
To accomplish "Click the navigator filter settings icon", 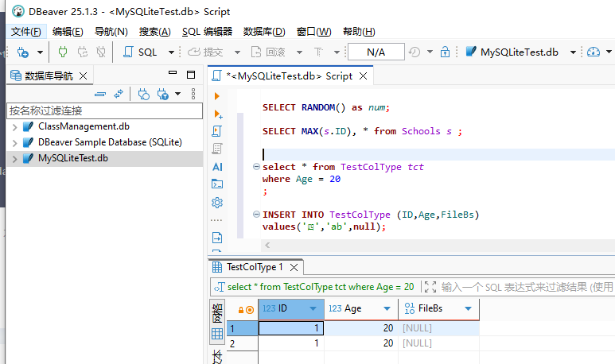I will [163, 94].
